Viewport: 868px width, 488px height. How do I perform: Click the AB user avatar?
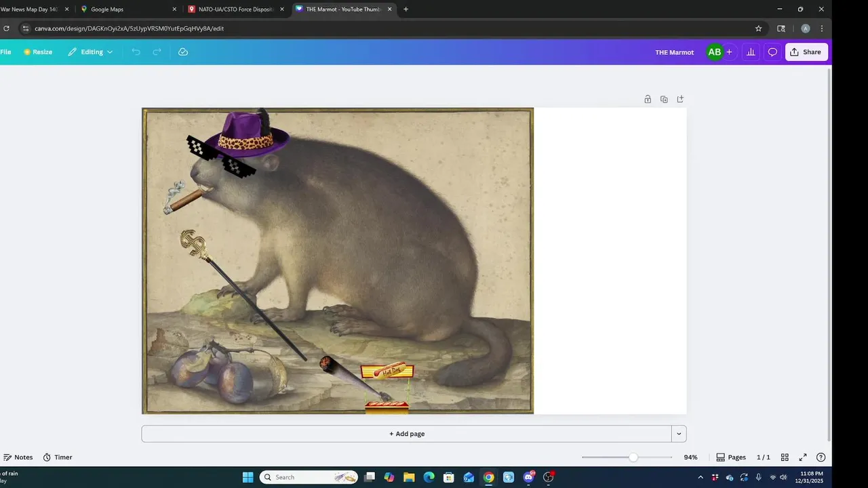(x=714, y=52)
